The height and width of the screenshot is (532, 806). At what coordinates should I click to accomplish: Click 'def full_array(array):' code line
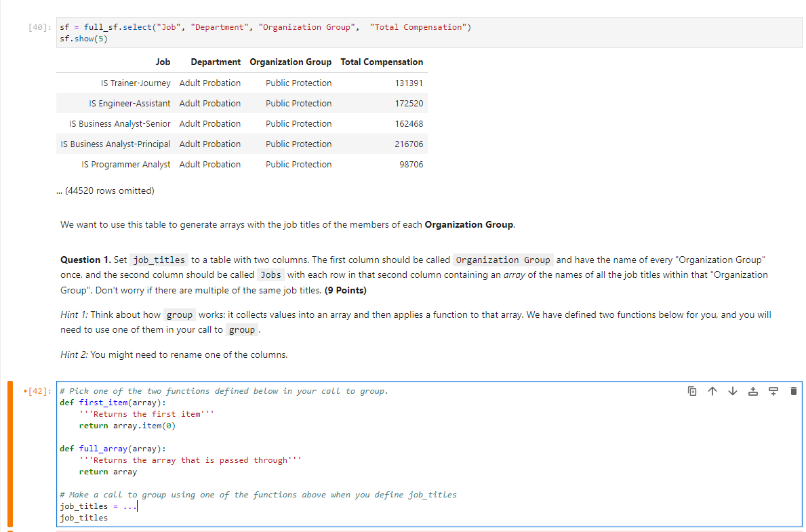pyautogui.click(x=113, y=449)
